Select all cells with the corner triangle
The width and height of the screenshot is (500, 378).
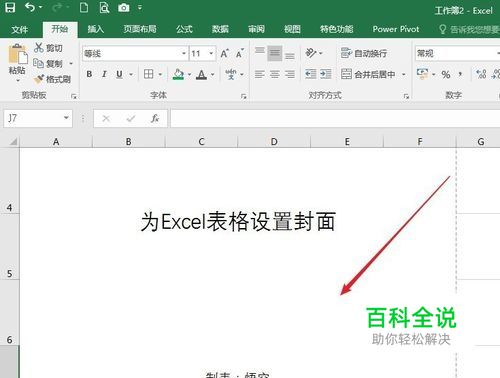click(x=13, y=142)
